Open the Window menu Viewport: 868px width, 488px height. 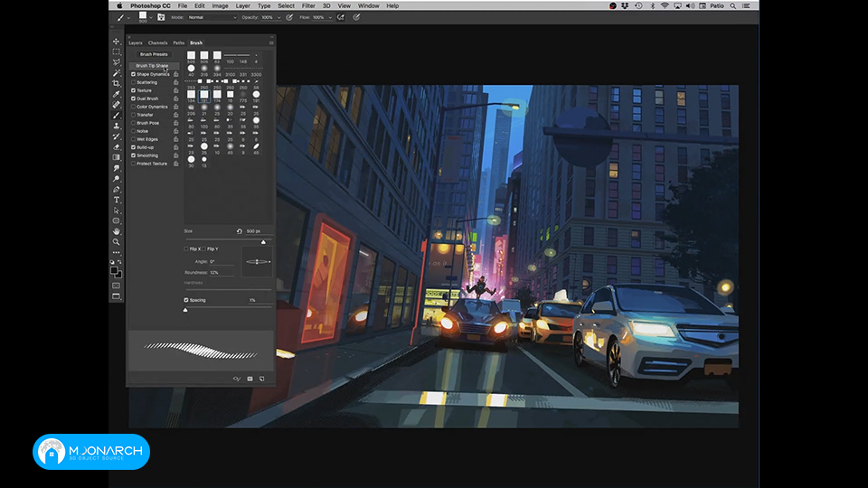(x=368, y=5)
